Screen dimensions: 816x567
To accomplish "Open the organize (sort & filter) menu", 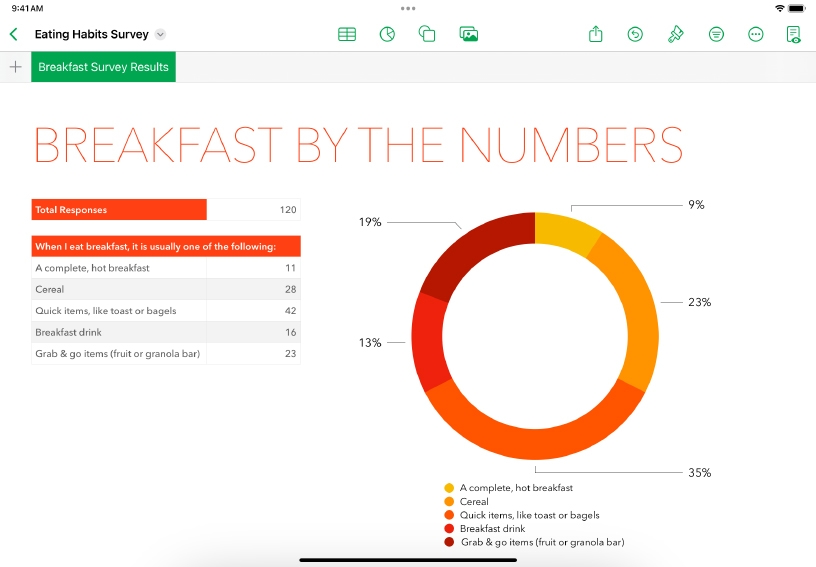I will coord(716,34).
